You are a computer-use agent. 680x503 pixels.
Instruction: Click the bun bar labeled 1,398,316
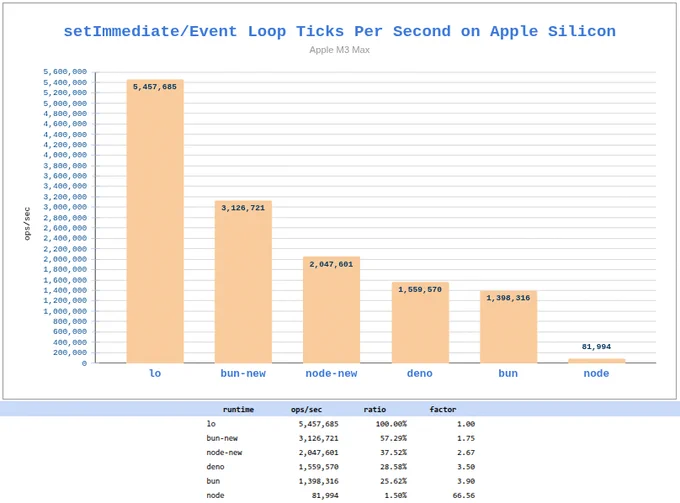508,327
